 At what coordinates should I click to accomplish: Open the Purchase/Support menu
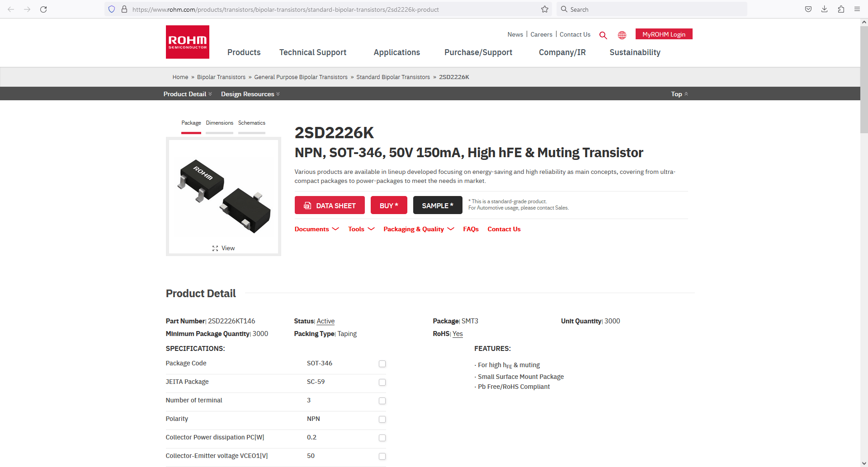[x=478, y=52]
